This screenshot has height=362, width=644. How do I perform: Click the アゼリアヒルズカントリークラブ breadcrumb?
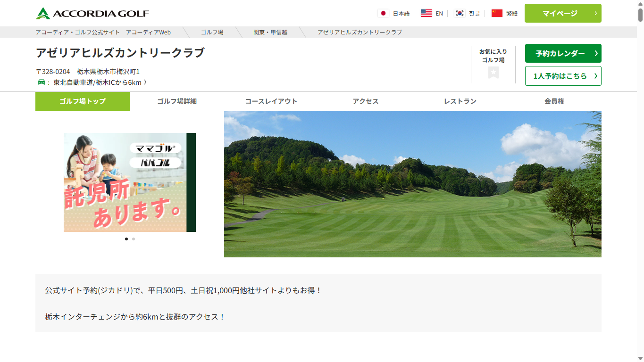pyautogui.click(x=360, y=32)
